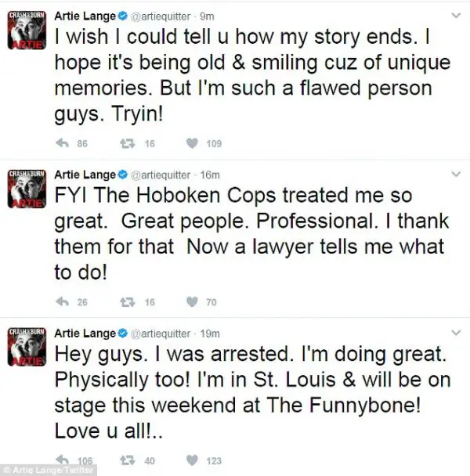Image resolution: width=470 pixels, height=476 pixels.
Task: Reply to the St. Louis Funnybone tweet
Action: [63, 460]
